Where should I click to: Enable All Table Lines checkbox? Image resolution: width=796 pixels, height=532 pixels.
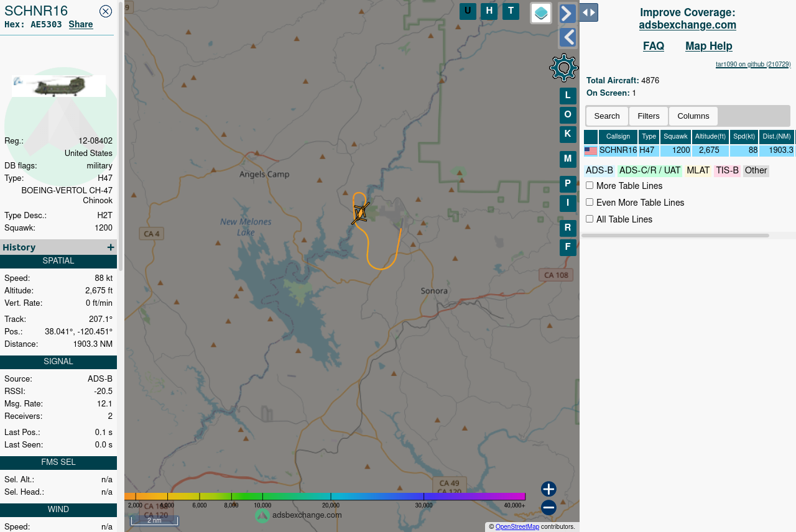pyautogui.click(x=590, y=219)
